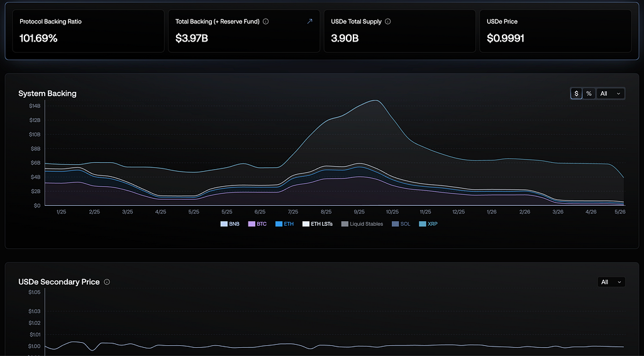Click the 5/26 date axis label
This screenshot has height=356, width=644.
[619, 212]
